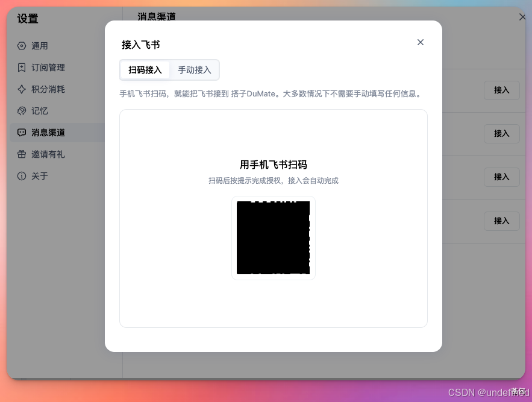
Task: Open 订阅管理 settings section
Action: pyautogui.click(x=57, y=68)
